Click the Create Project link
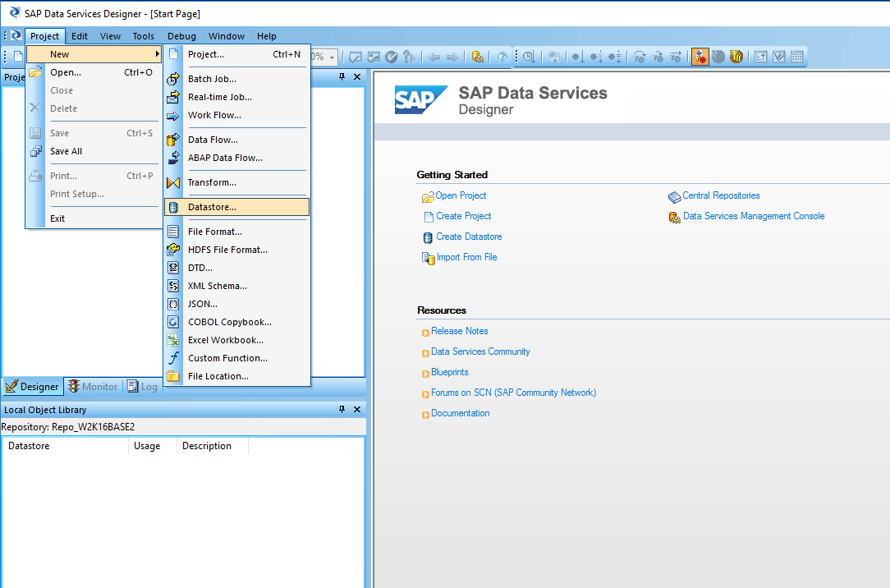The width and height of the screenshot is (890, 588). tap(464, 216)
